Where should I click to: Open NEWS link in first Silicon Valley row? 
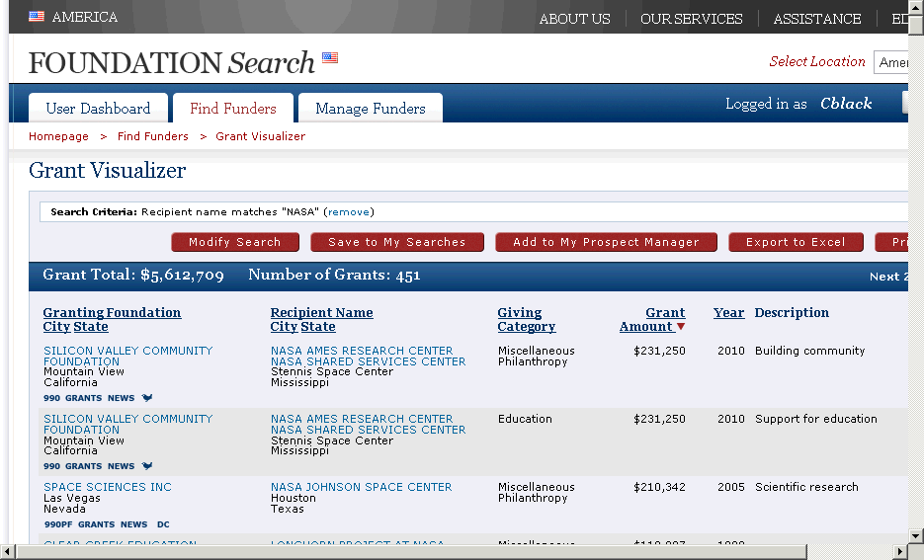(122, 398)
